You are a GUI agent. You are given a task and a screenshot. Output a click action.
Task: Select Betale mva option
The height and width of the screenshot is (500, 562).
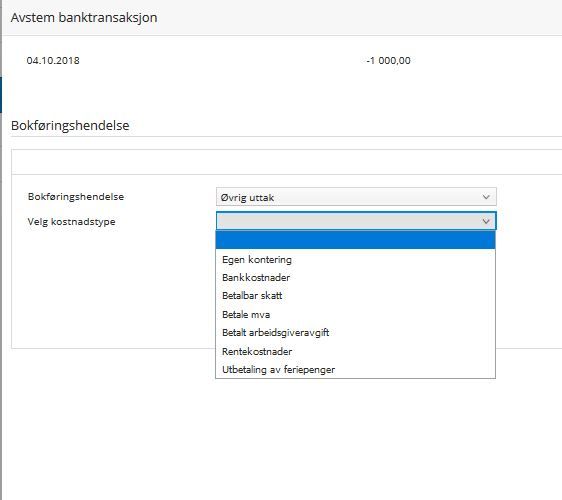(x=355, y=314)
